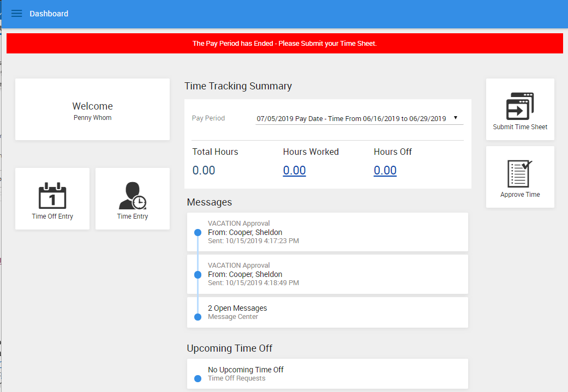Go to Message Center
The height and width of the screenshot is (392, 568).
233,317
